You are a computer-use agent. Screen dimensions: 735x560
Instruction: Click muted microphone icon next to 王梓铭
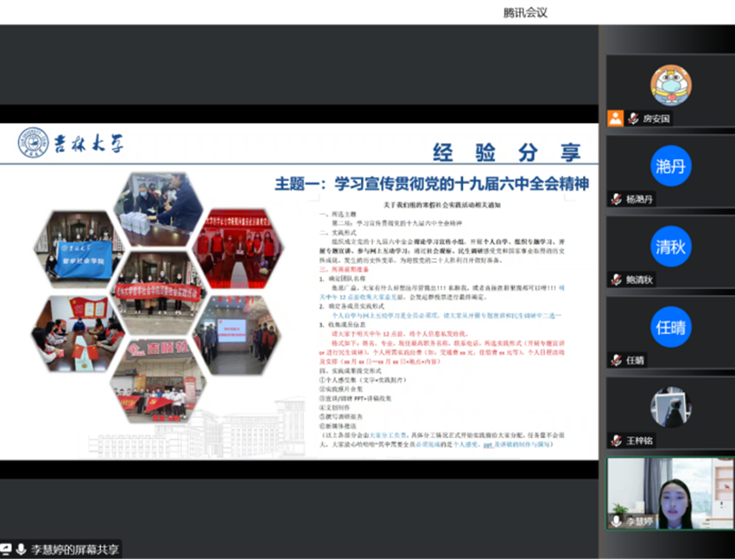pos(616,441)
